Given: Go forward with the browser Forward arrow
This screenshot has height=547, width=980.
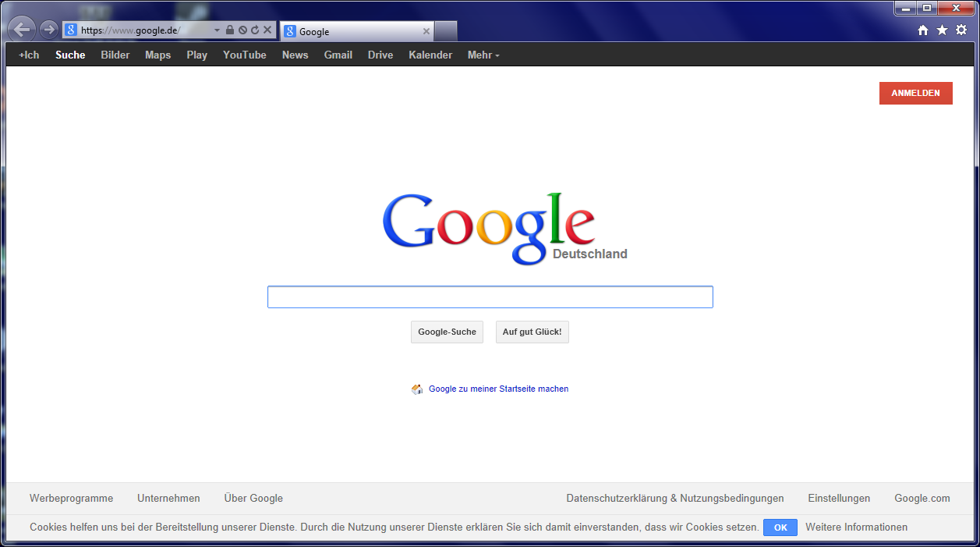Looking at the screenshot, I should (48, 30).
